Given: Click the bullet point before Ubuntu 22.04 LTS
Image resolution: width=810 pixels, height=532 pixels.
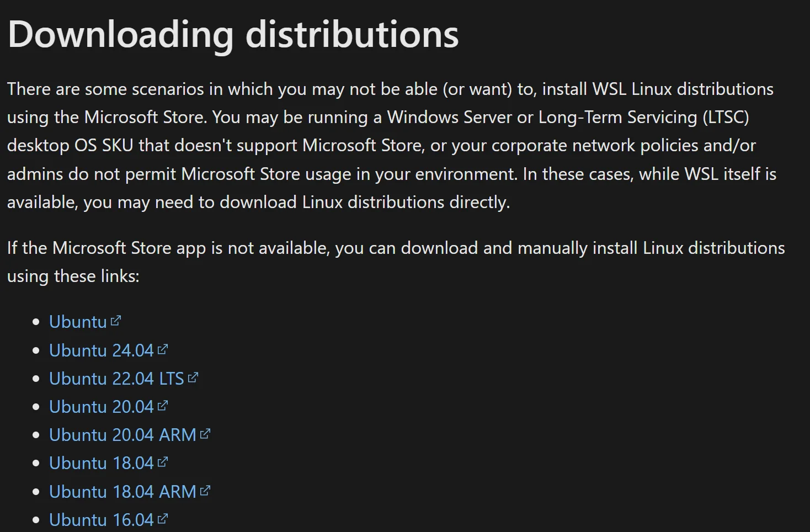Looking at the screenshot, I should point(36,379).
